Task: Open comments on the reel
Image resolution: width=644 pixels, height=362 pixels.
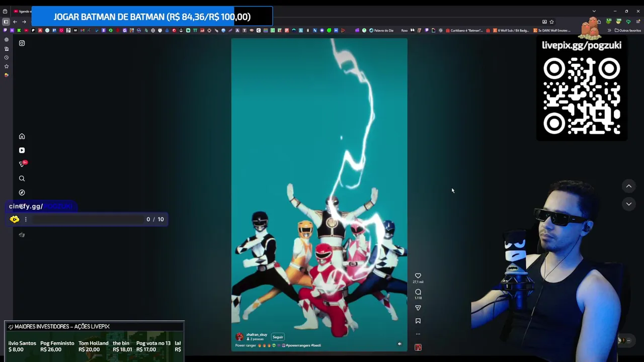Action: pyautogui.click(x=418, y=292)
